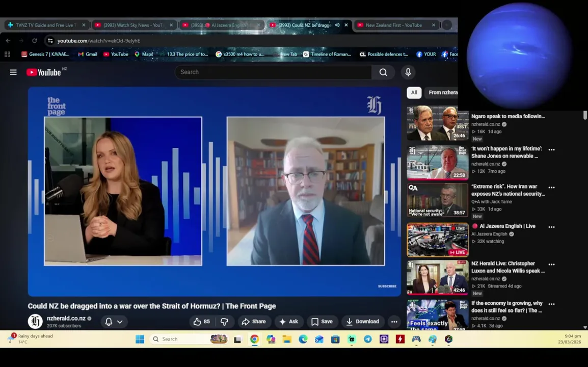This screenshot has height=367, width=588.
Task: View site information icon in address bar
Action: click(50, 41)
